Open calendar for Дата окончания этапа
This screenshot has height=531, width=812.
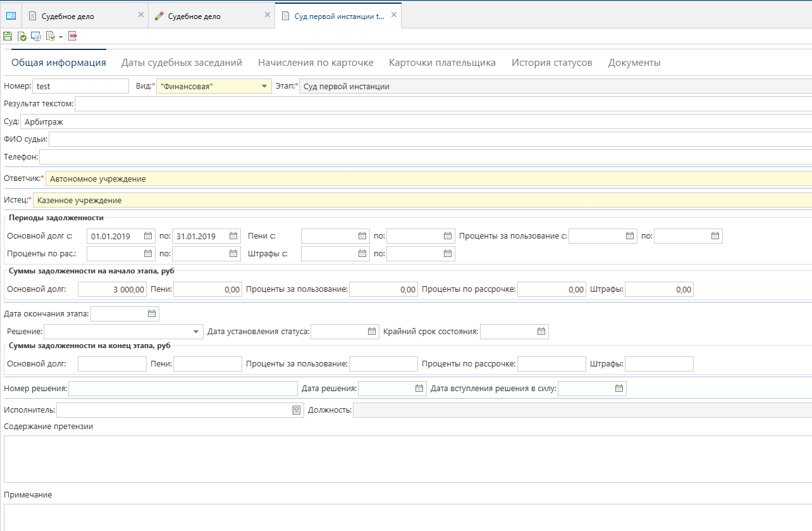152,313
